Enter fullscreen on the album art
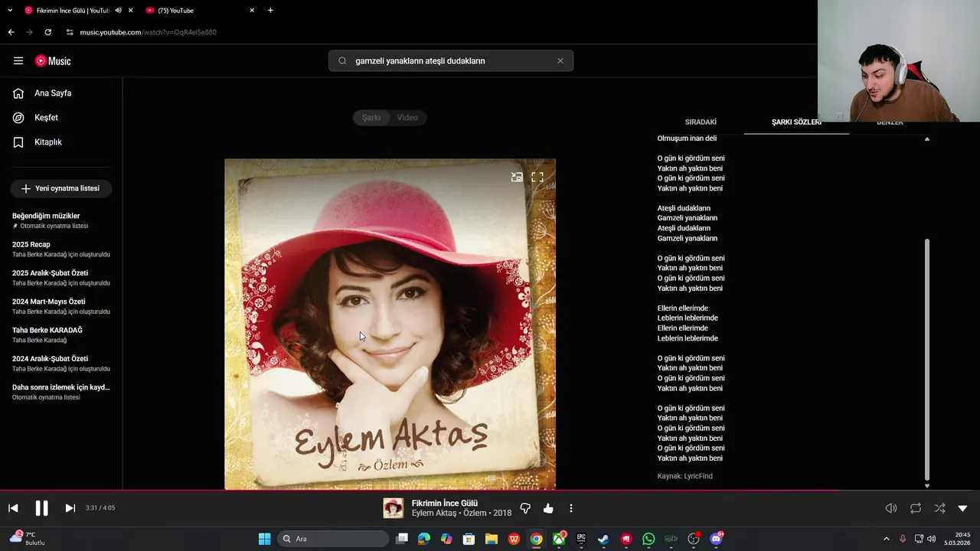Screen dimensions: 980x551 click(537, 177)
